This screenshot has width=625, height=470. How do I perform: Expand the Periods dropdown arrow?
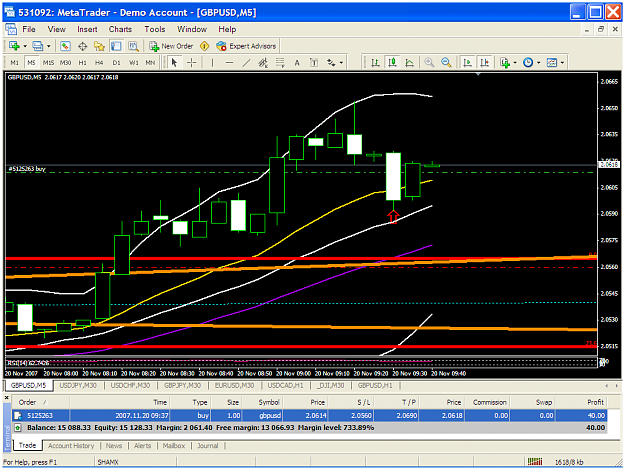point(539,63)
